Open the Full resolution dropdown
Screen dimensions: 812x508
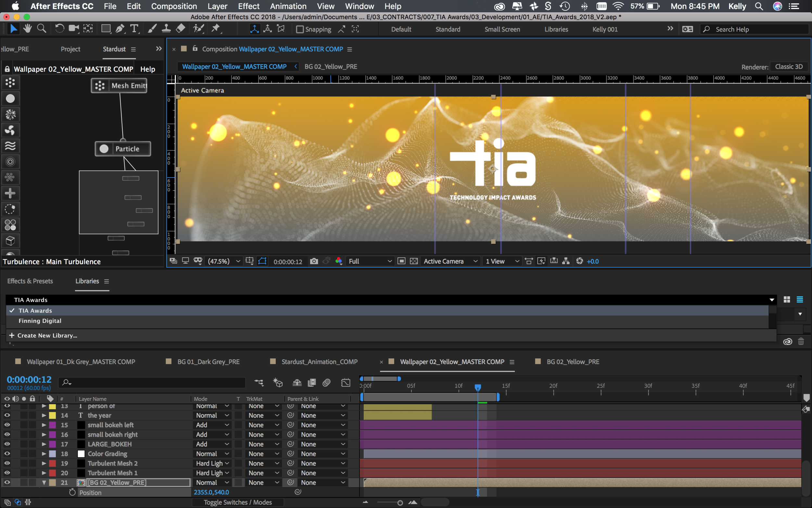[x=370, y=261]
